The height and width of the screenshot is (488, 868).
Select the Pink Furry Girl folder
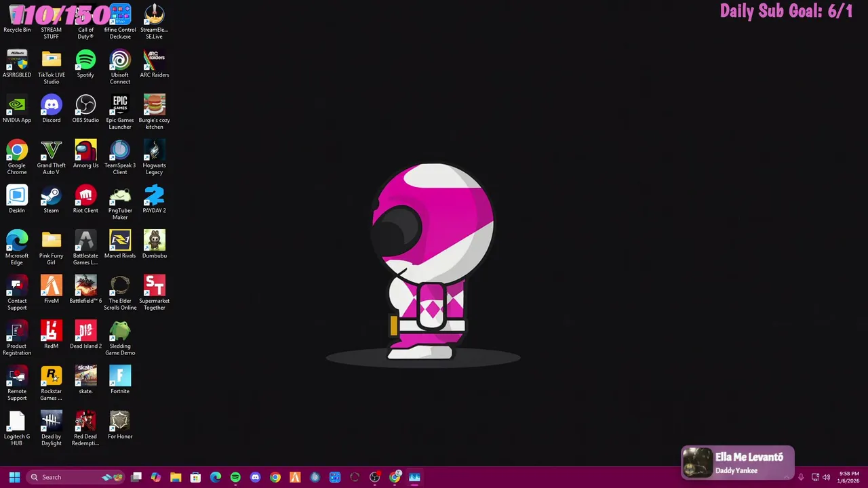click(52, 248)
